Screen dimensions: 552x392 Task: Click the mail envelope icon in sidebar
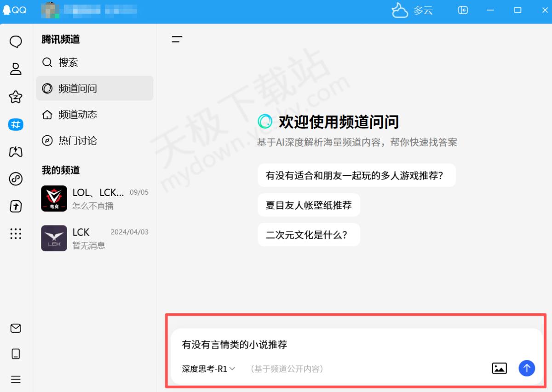16,328
